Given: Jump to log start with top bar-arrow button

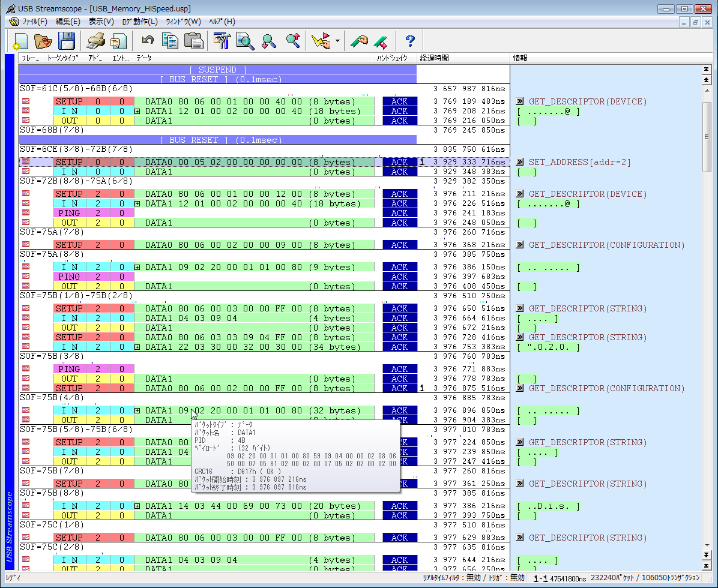Looking at the screenshot, I should tap(707, 70).
